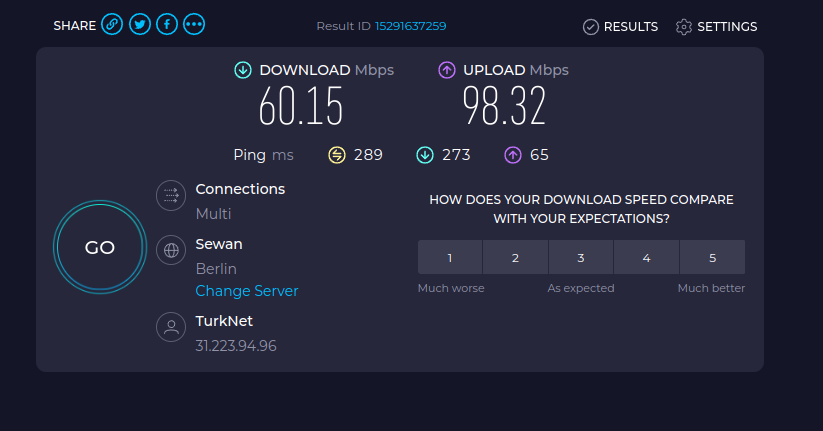Click the download arrow icon beside DOWNLOAD
The height and width of the screenshot is (431, 823).
(x=243, y=70)
